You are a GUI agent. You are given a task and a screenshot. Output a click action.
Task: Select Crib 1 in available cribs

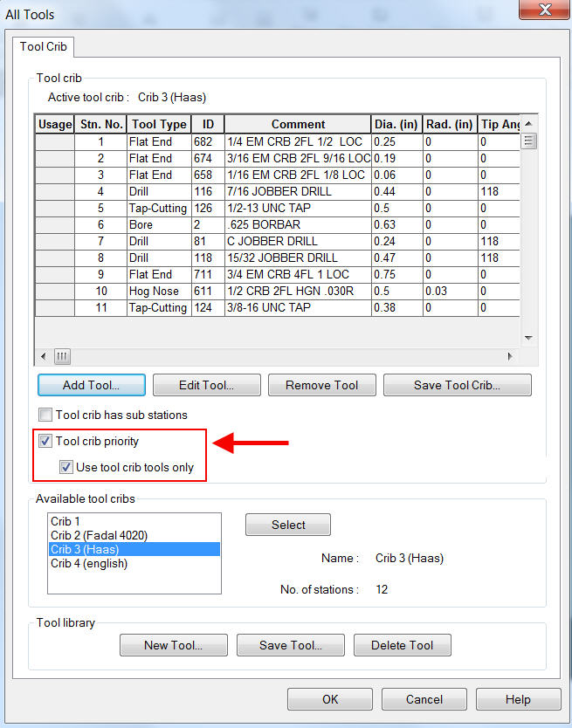134,521
